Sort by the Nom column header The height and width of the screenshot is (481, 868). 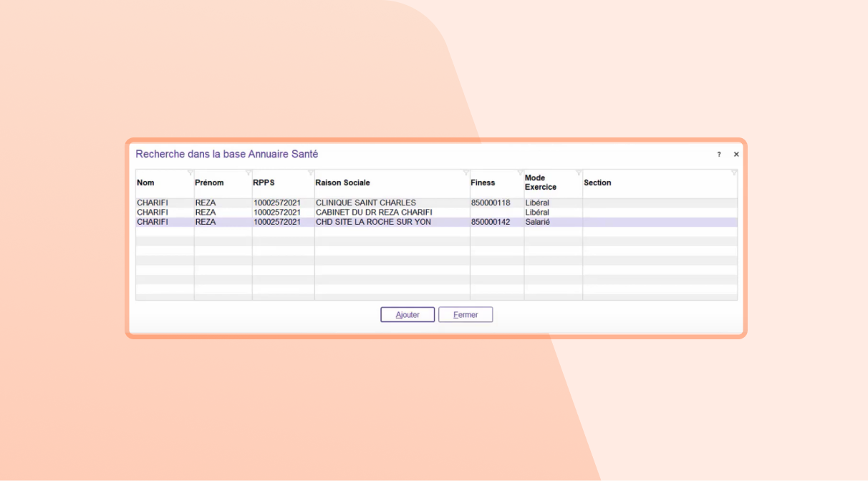(146, 183)
